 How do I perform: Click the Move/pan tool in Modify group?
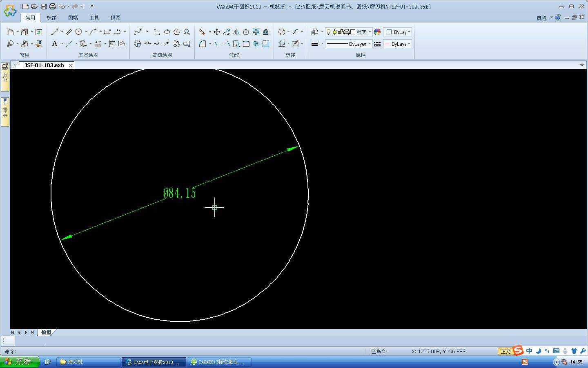tap(217, 32)
